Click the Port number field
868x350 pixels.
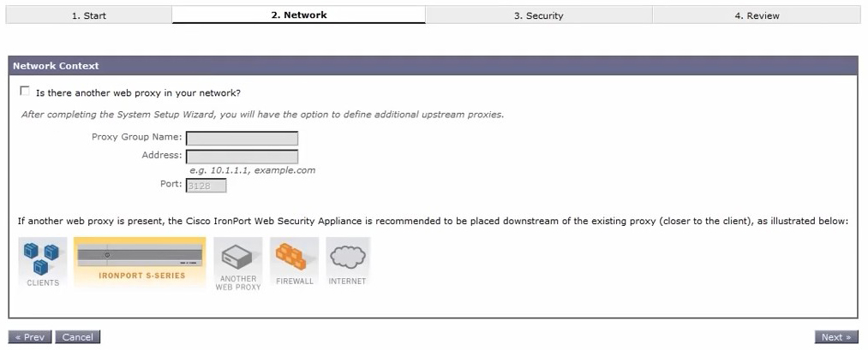point(206,184)
